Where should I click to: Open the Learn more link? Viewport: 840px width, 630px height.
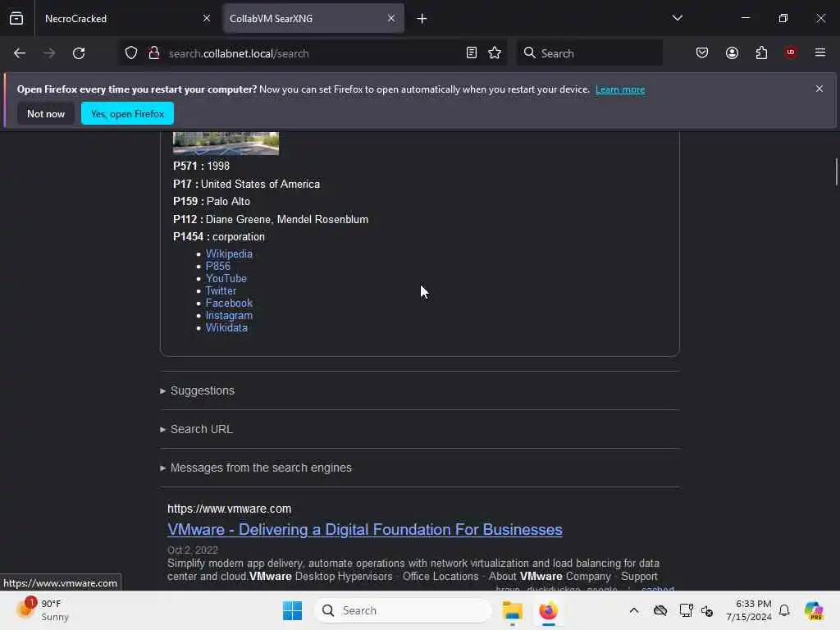(620, 89)
